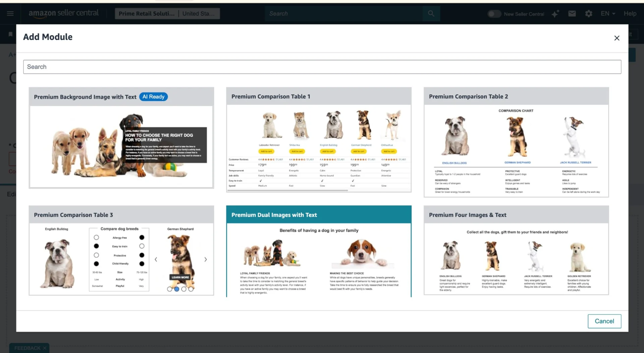This screenshot has height=353, width=644.
Task: Open the settings gear icon
Action: point(589,14)
